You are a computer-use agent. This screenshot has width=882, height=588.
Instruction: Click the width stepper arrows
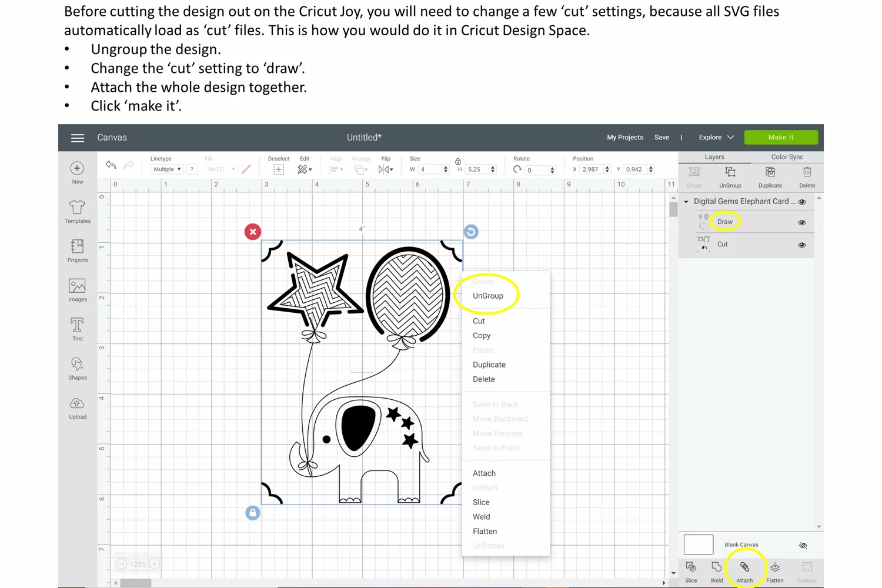446,169
